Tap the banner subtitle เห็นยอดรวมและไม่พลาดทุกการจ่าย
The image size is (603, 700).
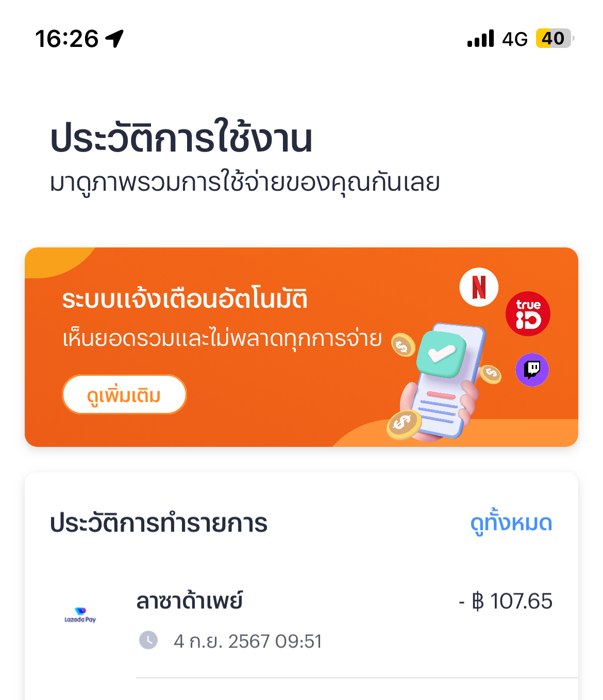[x=222, y=339]
